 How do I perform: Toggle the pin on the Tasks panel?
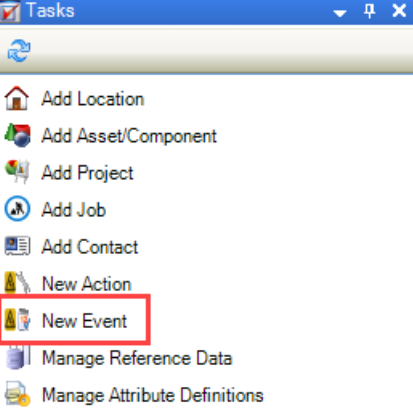point(369,11)
